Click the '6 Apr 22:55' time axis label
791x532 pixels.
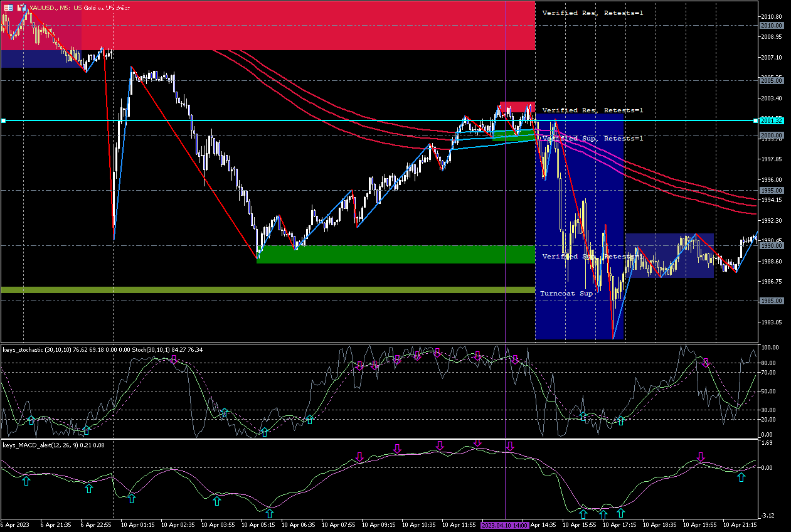pyautogui.click(x=95, y=524)
